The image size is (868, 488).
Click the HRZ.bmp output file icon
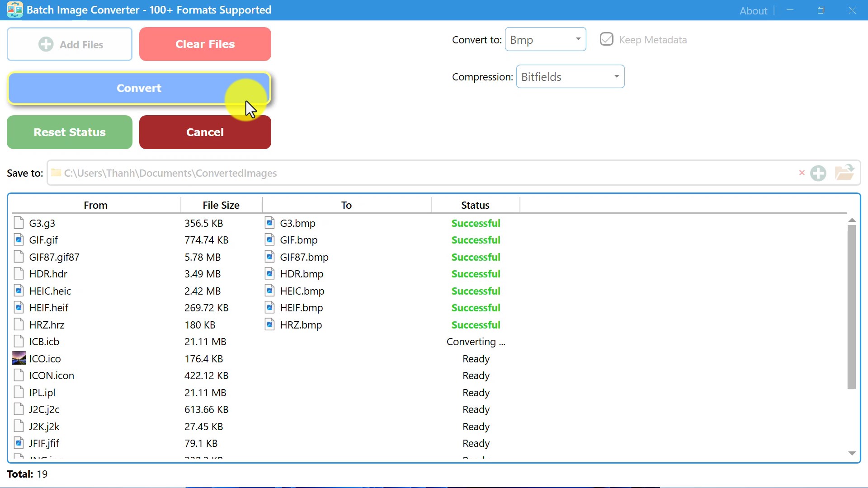point(269,324)
